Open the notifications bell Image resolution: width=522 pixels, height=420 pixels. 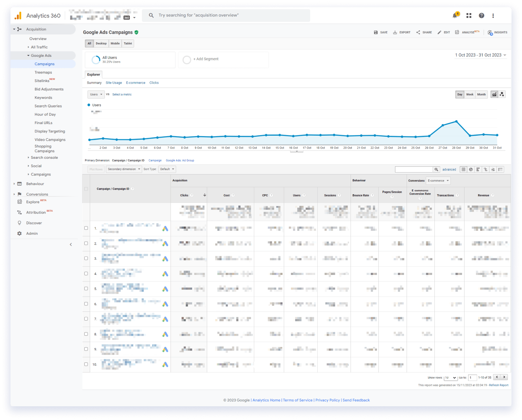pyautogui.click(x=455, y=16)
